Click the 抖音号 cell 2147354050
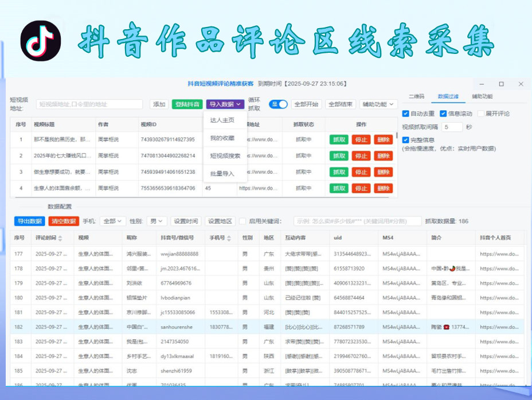Image resolution: width=532 pixels, height=400 pixels. (x=174, y=341)
